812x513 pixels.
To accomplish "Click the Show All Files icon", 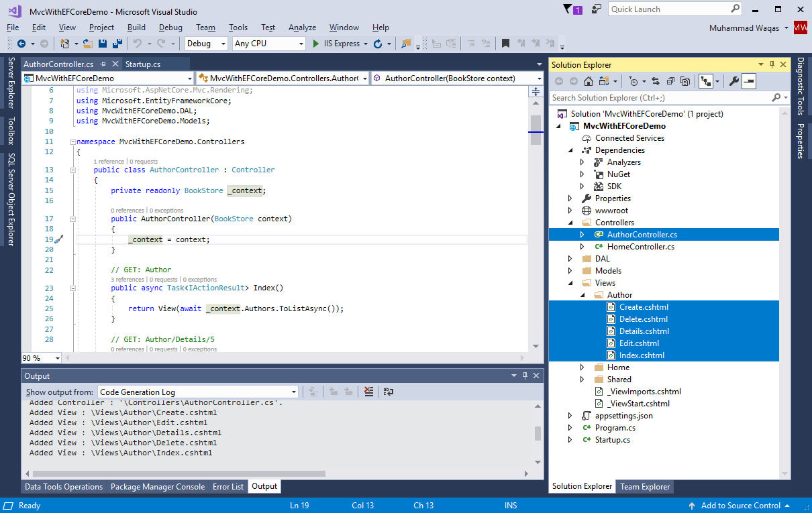I will (685, 81).
